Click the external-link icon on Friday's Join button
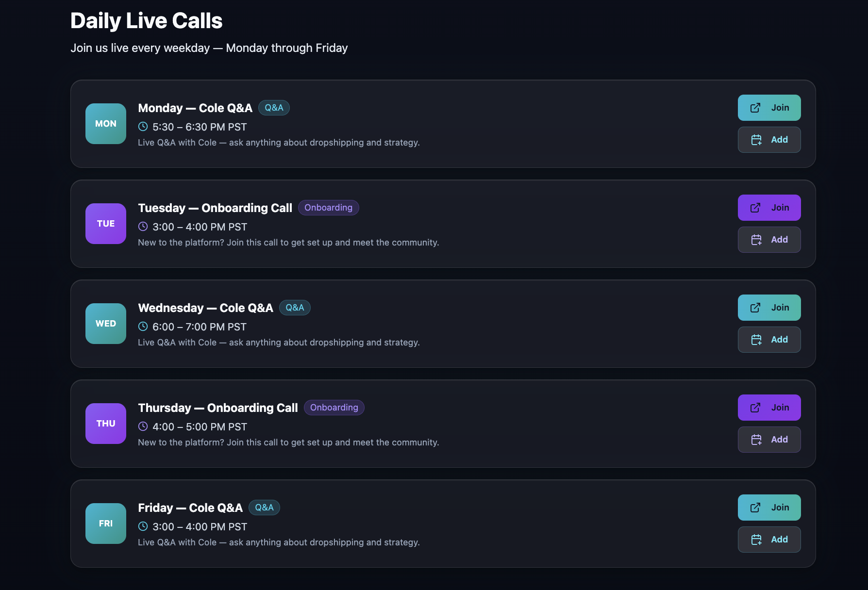Image resolution: width=868 pixels, height=590 pixels. (755, 507)
